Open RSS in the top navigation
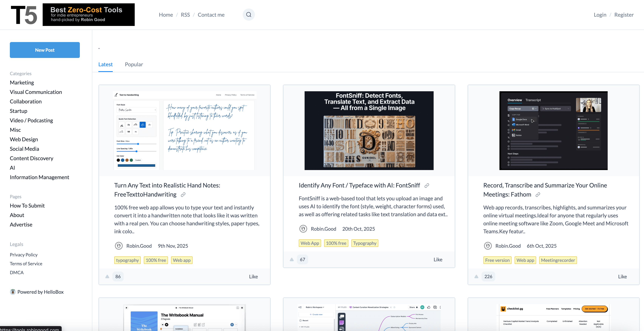The height and width of the screenshot is (331, 644). (185, 15)
